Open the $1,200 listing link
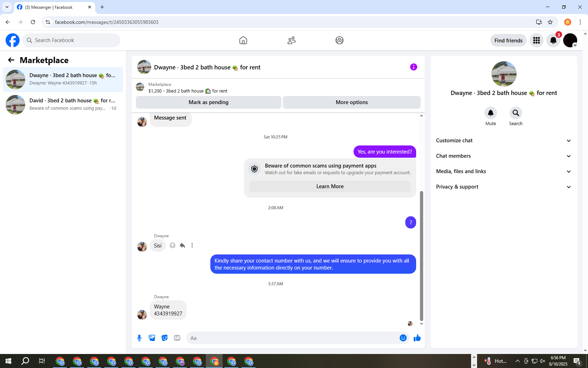 click(188, 91)
